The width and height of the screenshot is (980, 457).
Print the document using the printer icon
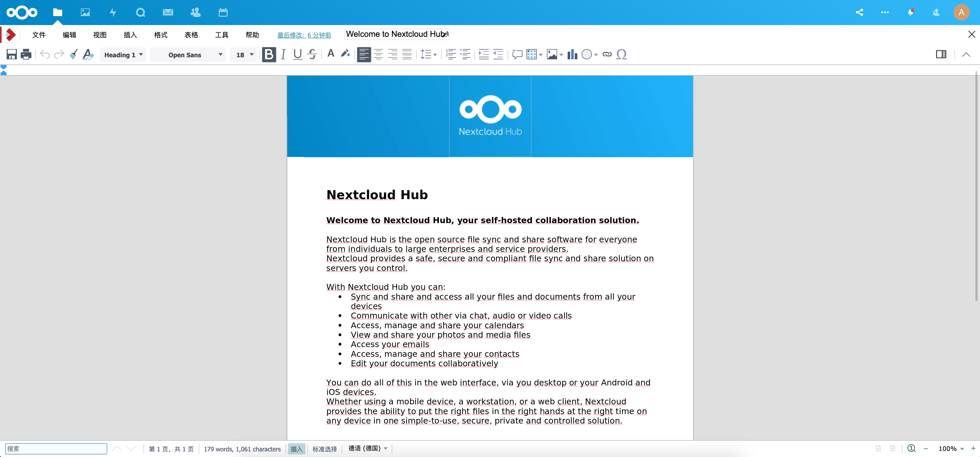pos(26,54)
